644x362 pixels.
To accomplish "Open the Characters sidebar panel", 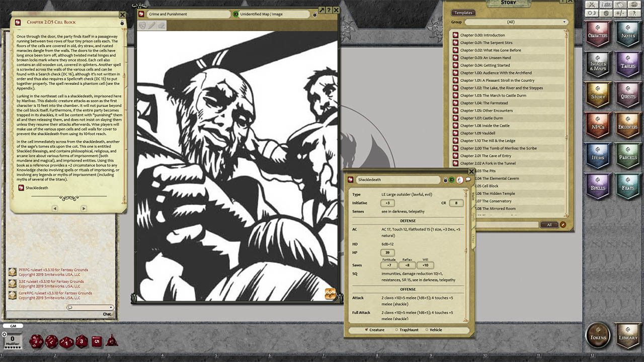I will (598, 35).
